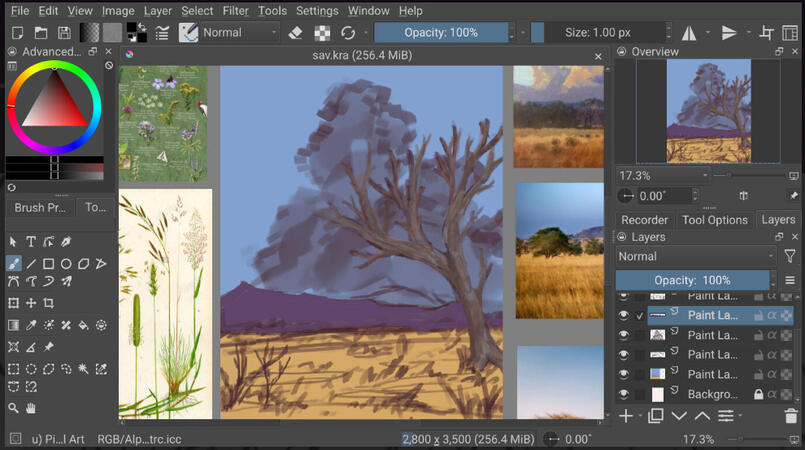Choose the Rectangle shape tool
Screen dimensions: 805x450
(48, 264)
